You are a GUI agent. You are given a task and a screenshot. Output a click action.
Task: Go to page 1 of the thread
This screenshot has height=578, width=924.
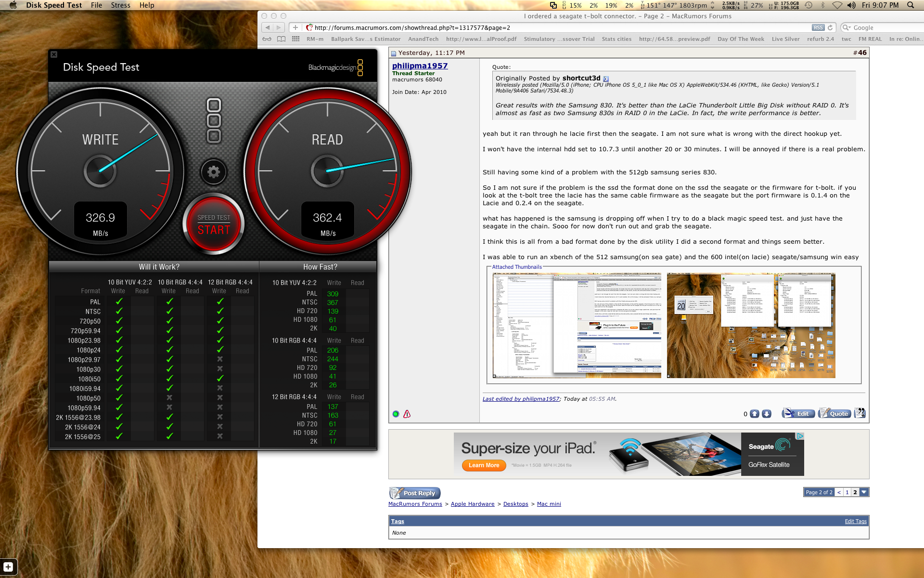tap(847, 492)
